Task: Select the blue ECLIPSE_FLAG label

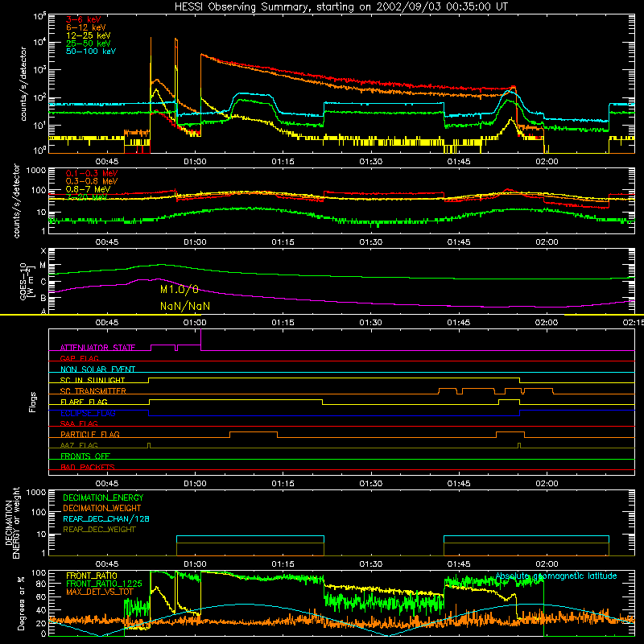Action: [x=88, y=413]
